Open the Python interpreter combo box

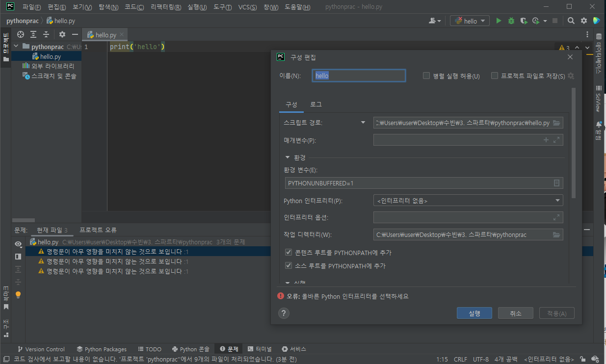[468, 200]
